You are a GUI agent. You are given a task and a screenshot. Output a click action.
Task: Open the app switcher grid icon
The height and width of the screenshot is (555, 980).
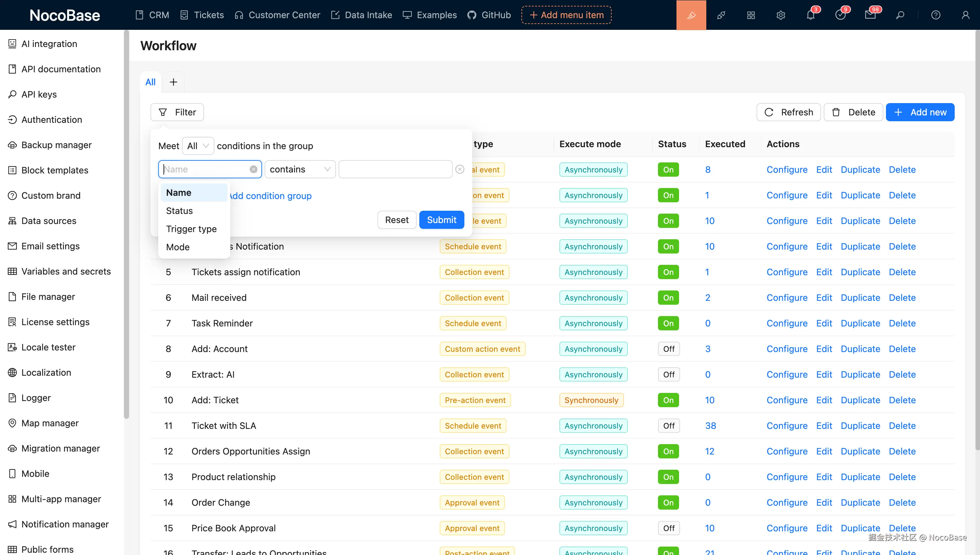pyautogui.click(x=750, y=15)
